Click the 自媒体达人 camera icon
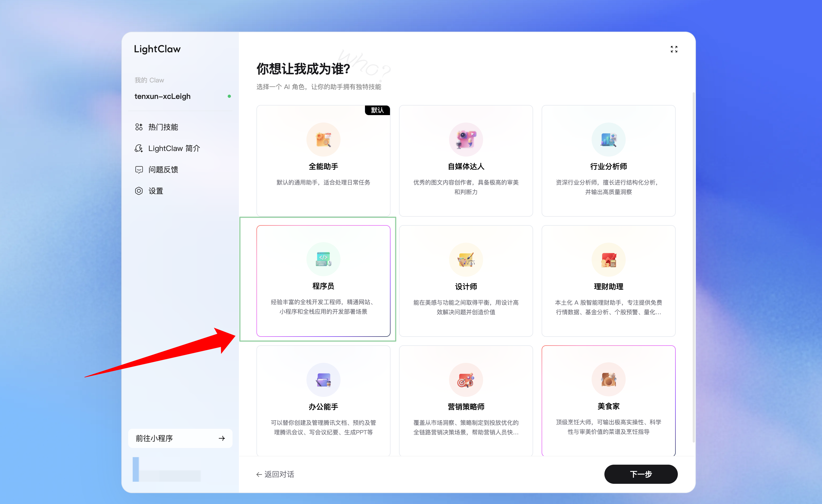Viewport: 822px width, 504px height. coord(466,139)
